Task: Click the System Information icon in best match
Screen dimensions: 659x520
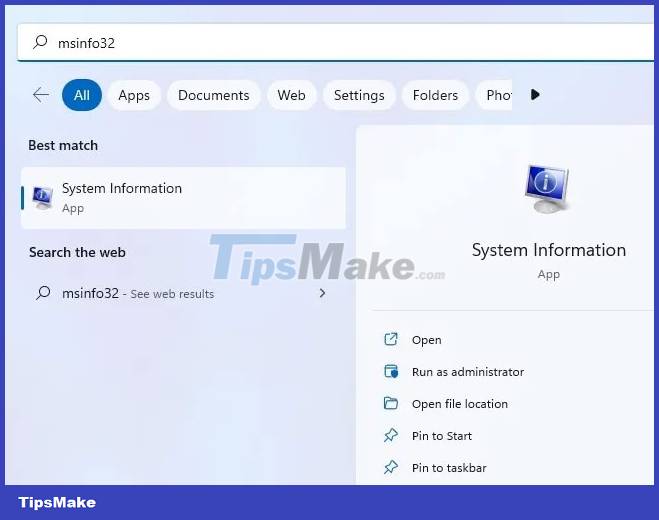Action: coord(42,198)
